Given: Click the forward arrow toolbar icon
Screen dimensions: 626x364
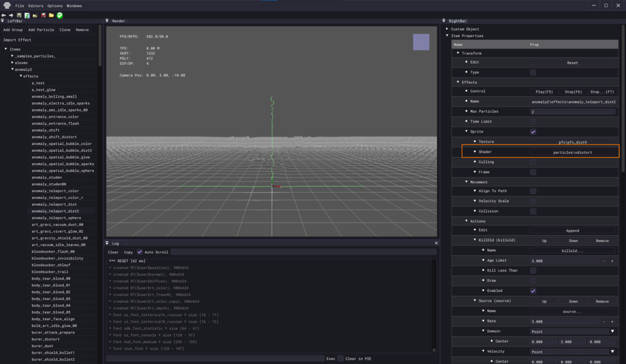Looking at the screenshot, I should [x=11, y=15].
